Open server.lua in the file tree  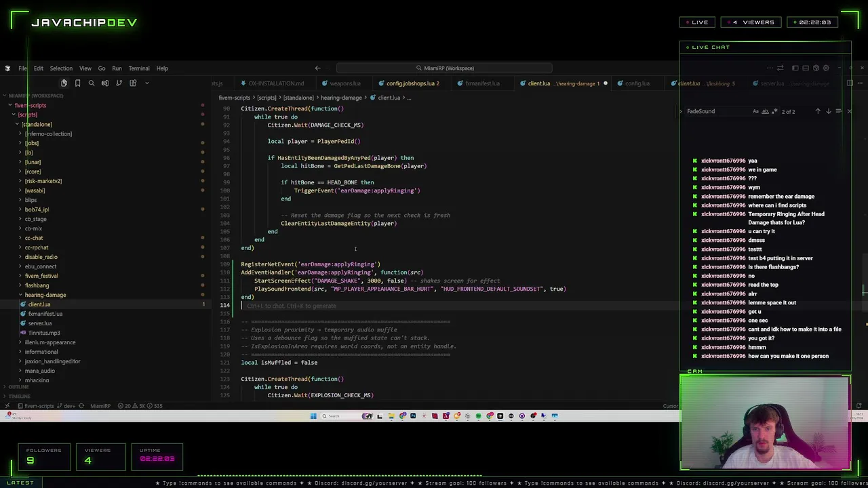[x=40, y=323]
